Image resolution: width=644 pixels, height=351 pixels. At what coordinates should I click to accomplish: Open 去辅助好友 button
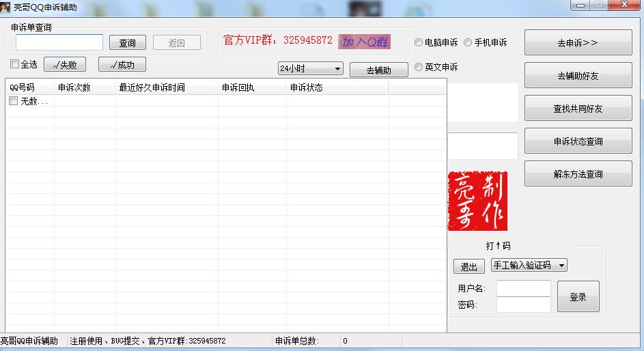[578, 76]
